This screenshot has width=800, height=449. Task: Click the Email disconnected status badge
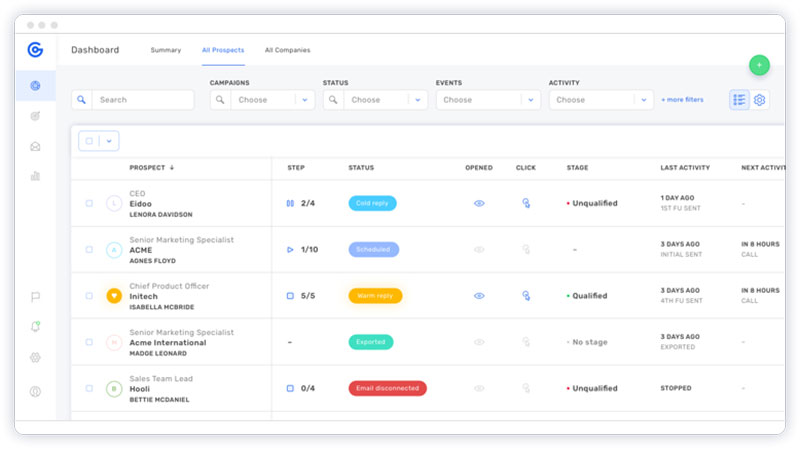point(387,388)
